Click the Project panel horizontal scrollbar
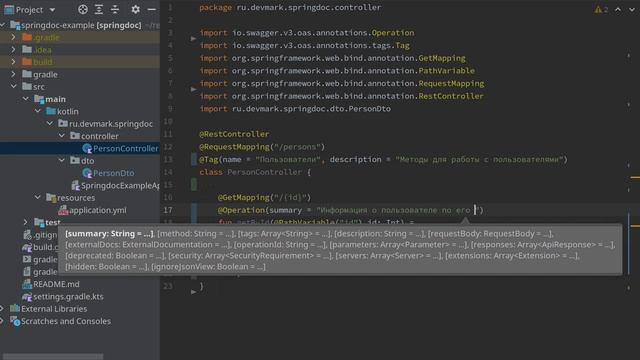 pos(53,356)
